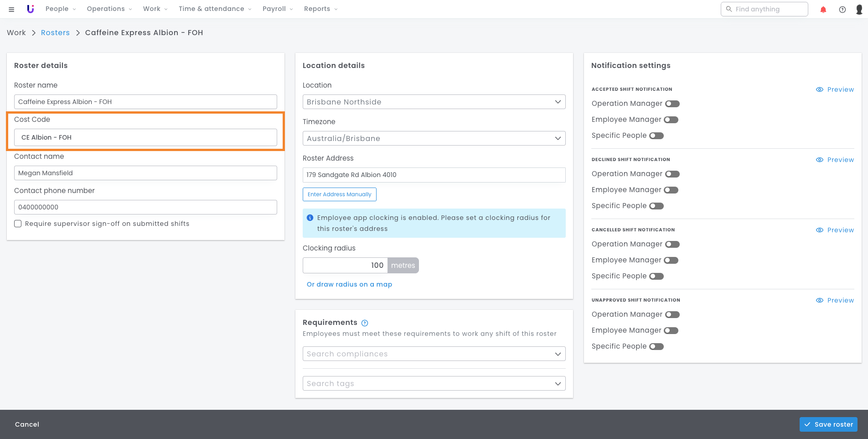Open the hamburger navigation menu
The image size is (868, 439).
tap(11, 9)
